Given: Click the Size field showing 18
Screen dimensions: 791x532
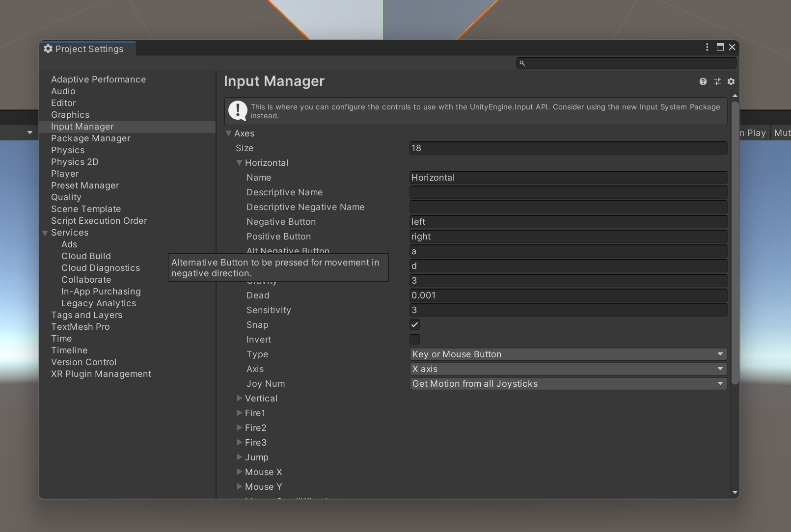Looking at the screenshot, I should (569, 148).
